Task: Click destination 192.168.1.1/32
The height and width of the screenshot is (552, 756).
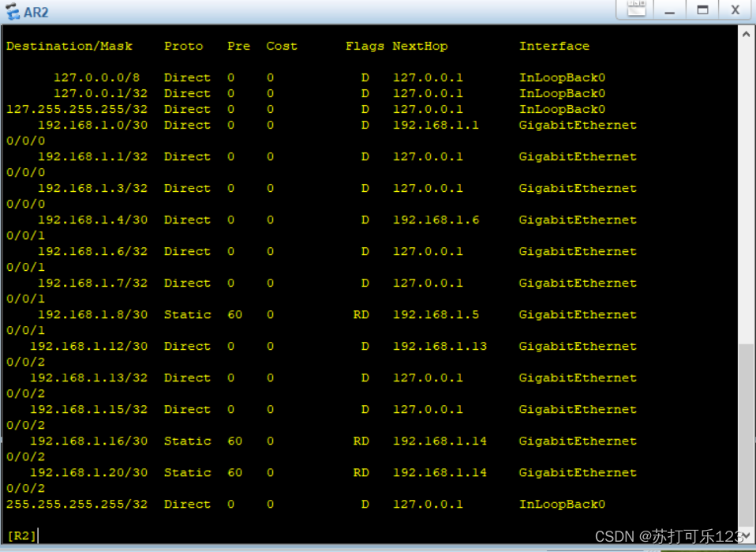Action: (92, 156)
